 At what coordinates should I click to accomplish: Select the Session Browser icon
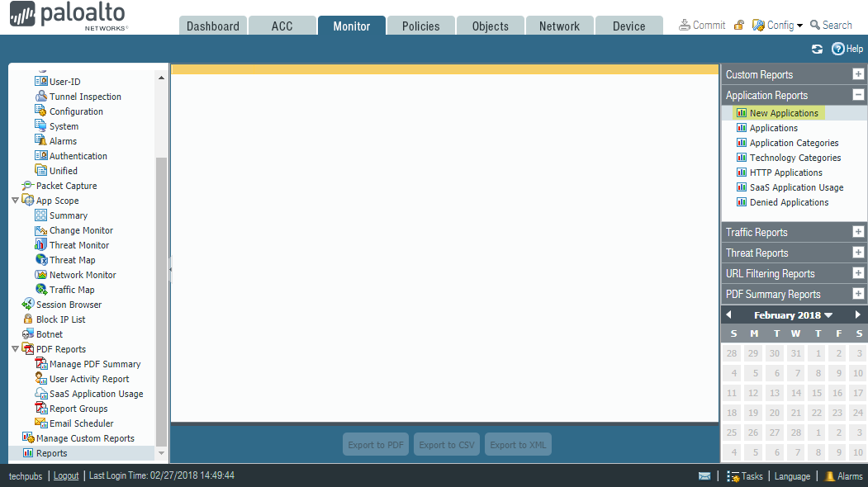28,305
